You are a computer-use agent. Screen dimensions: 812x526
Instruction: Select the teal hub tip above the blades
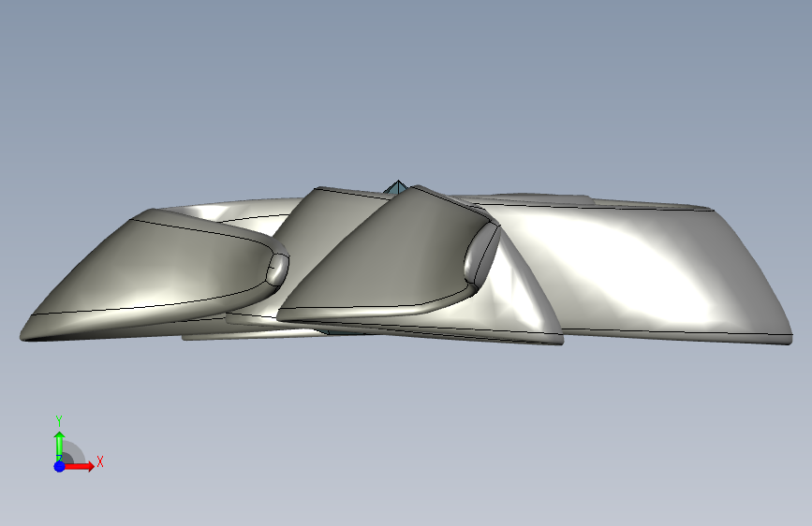(397, 187)
